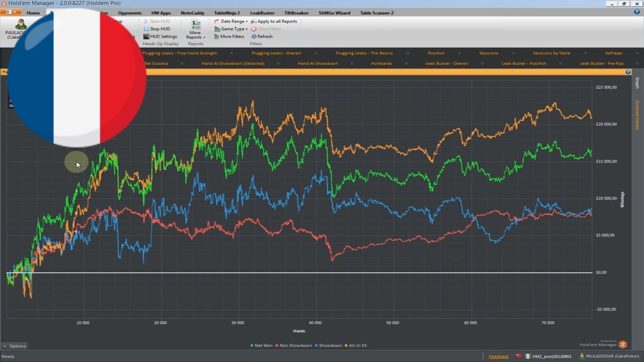This screenshot has height=362, width=644.
Task: Open the TiltBreaker ribbon tab
Action: click(x=296, y=13)
